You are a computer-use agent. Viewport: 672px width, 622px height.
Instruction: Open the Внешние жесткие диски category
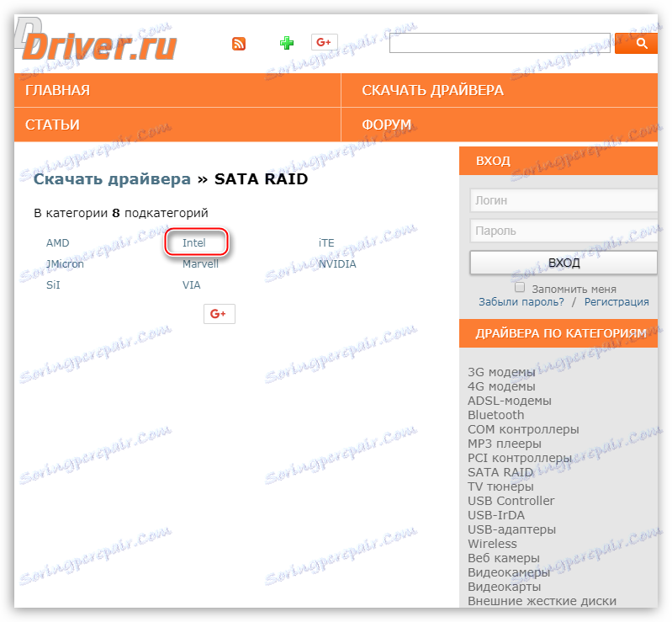pyautogui.click(x=542, y=602)
